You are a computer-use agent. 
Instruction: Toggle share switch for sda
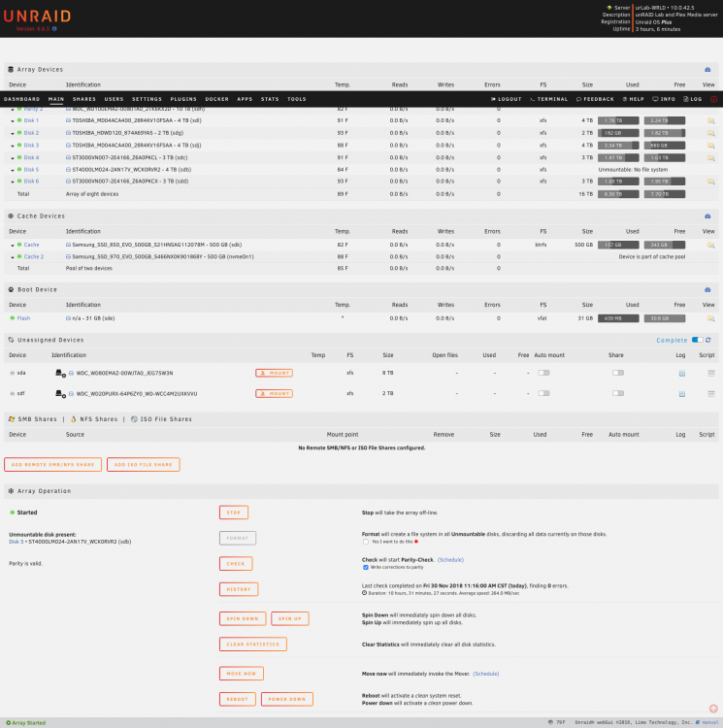click(x=617, y=373)
